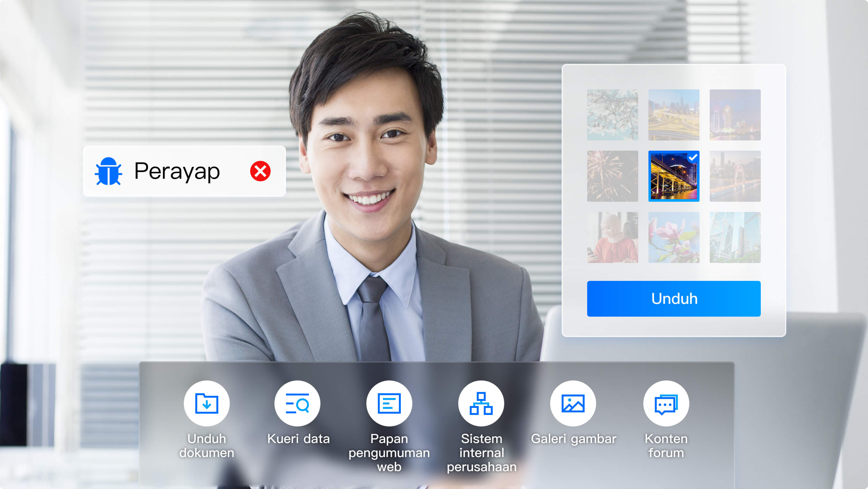Uncheck the selected bridge photo checkmark

pos(693,157)
